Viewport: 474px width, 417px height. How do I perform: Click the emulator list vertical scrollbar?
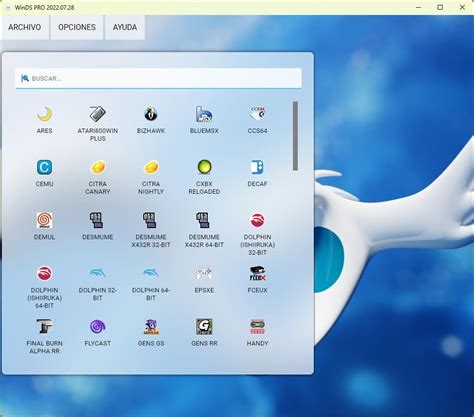click(295, 136)
